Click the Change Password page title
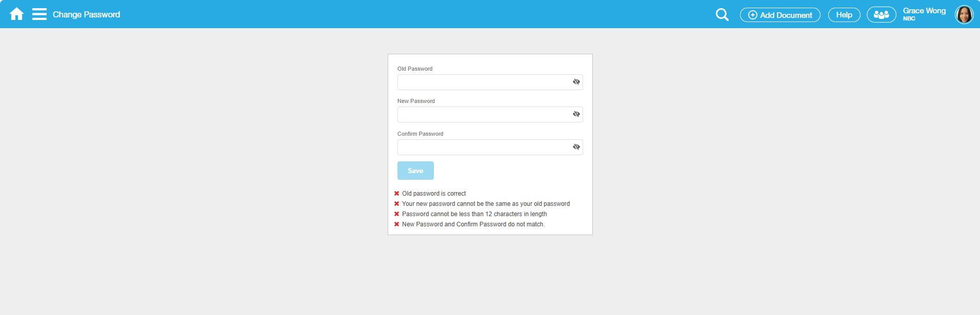The image size is (980, 315). point(86,14)
